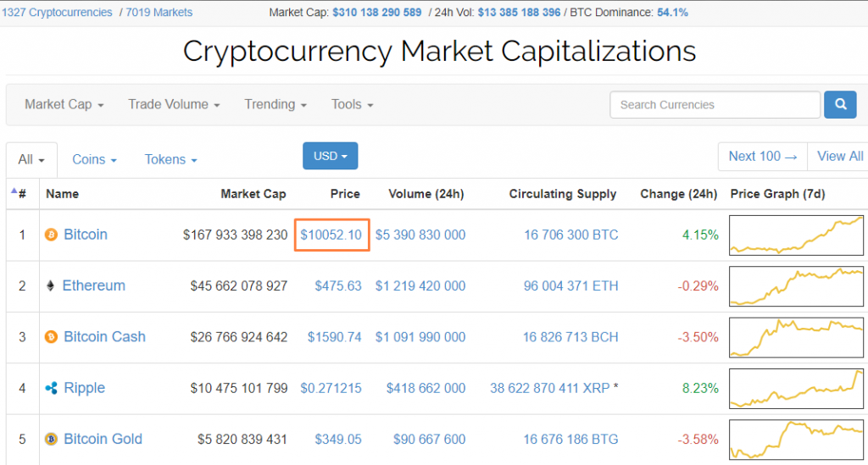The width and height of the screenshot is (868, 465).
Task: Click the Ethereum diamond logo icon
Action: (x=51, y=286)
